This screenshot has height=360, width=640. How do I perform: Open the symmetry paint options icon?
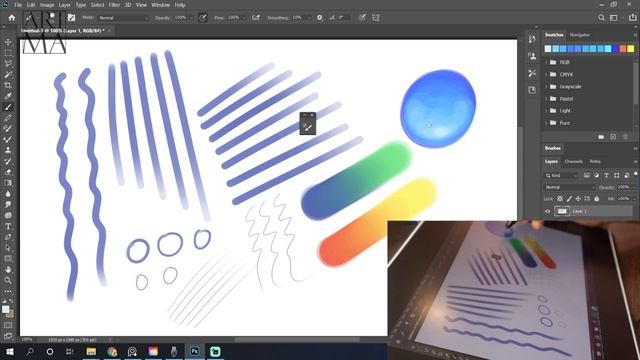pyautogui.click(x=376, y=18)
